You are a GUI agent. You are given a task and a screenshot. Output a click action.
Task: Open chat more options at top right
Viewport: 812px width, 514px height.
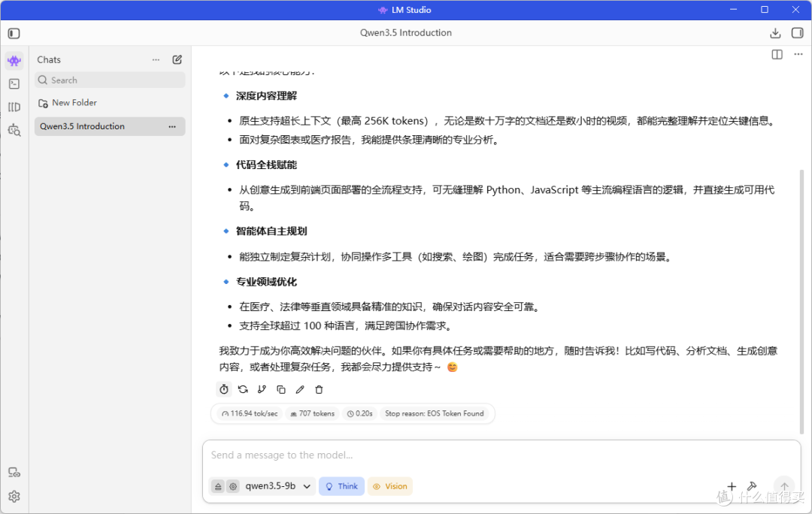[798, 54]
